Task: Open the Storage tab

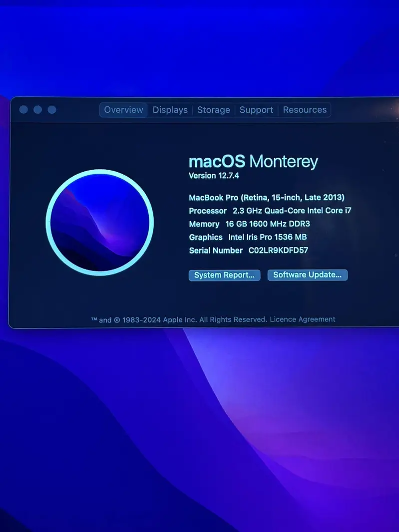Action: [214, 110]
